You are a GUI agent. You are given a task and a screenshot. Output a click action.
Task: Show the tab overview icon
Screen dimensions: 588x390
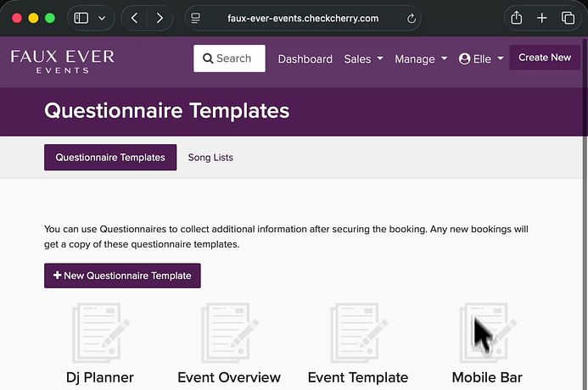tap(568, 18)
